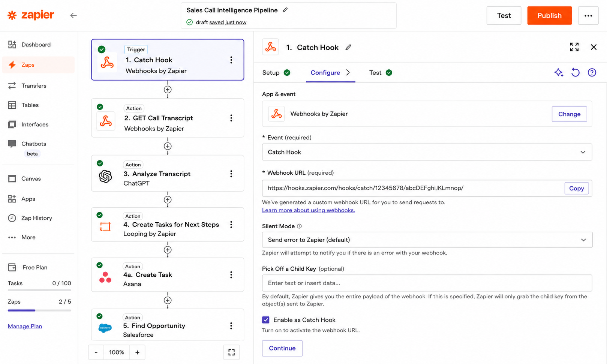This screenshot has height=364, width=607.
Task: Go back using the left arrow icon
Action: coord(73,15)
